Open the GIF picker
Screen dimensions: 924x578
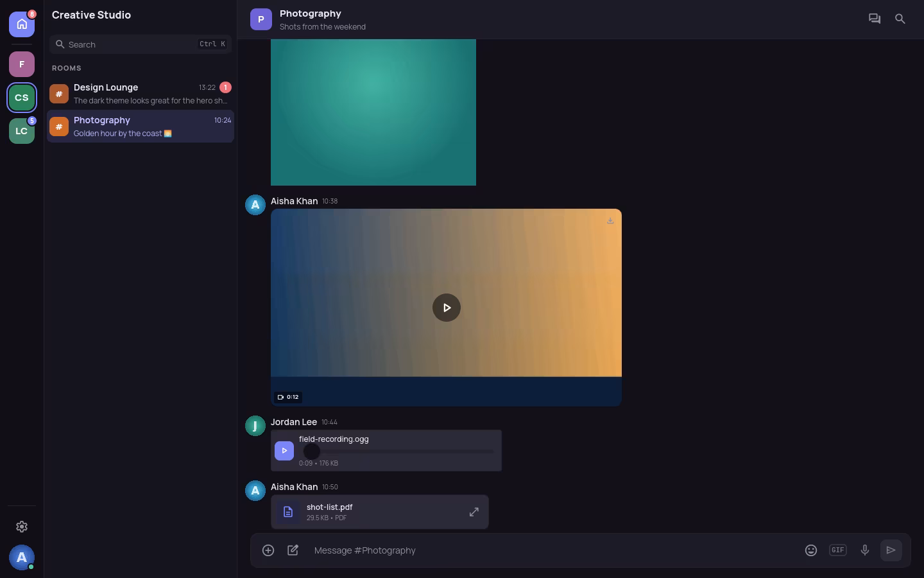(x=838, y=550)
